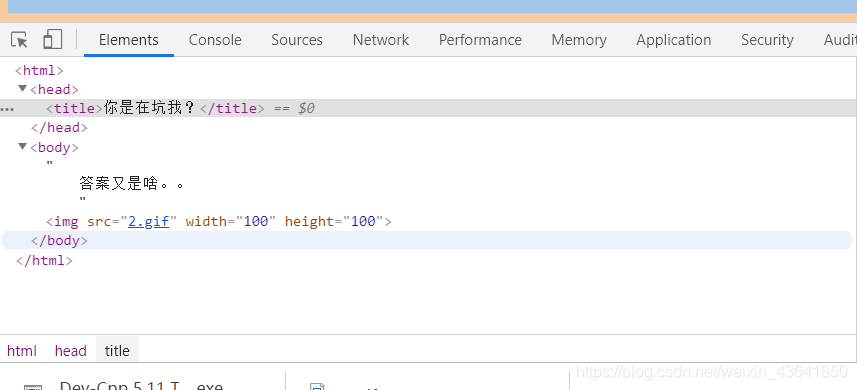Go to the Memory tab
The width and height of the screenshot is (857, 390).
pos(579,40)
